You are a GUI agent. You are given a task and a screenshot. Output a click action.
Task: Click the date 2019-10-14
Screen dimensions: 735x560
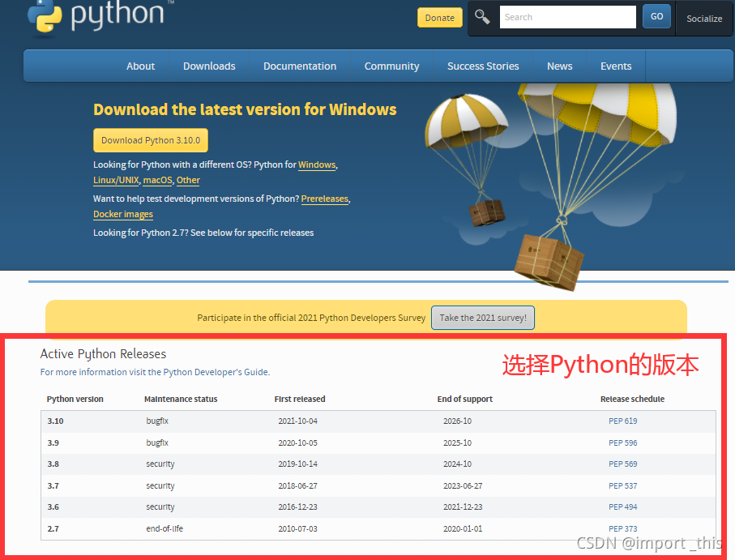coord(297,464)
